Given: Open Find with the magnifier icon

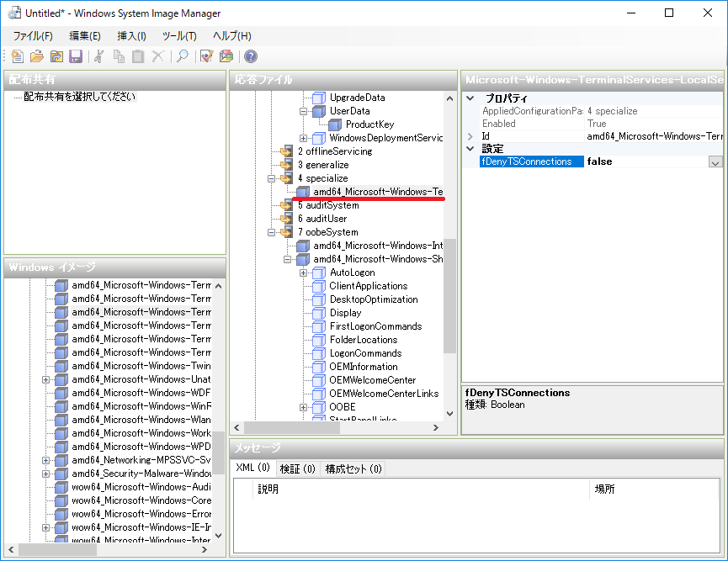Looking at the screenshot, I should (x=183, y=56).
